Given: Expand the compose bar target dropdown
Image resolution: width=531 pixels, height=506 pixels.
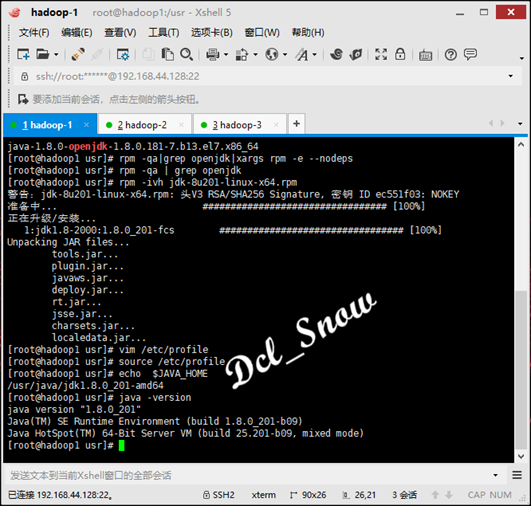Looking at the screenshot, I should [495, 475].
